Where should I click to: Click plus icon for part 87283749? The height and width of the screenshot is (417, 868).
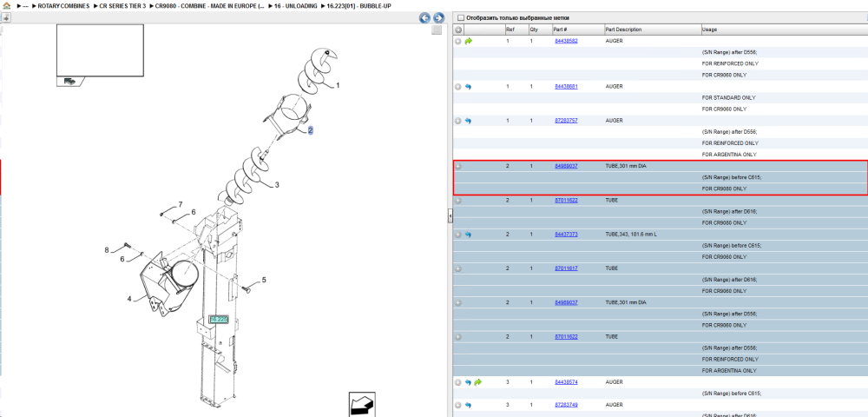(457, 405)
